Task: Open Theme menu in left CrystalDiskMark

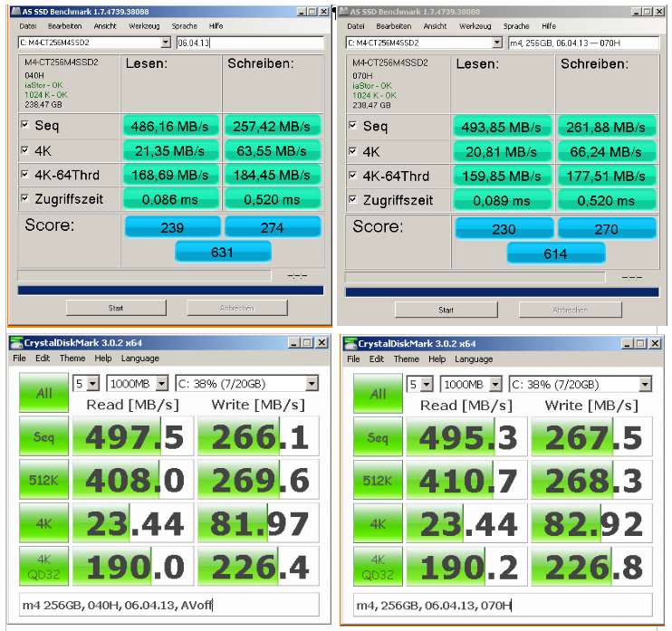Action: tap(72, 359)
